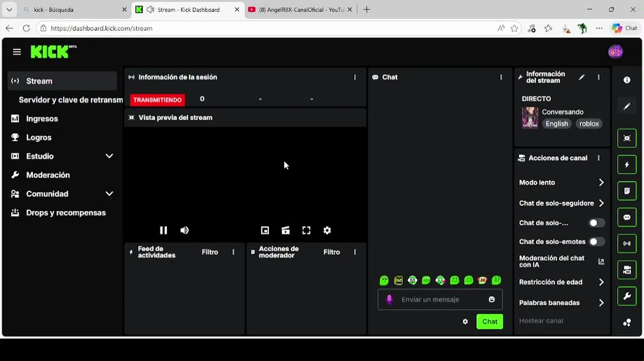Open the browser Copilot Chat button
Screen dimensions: 644x361
tap(625, 29)
